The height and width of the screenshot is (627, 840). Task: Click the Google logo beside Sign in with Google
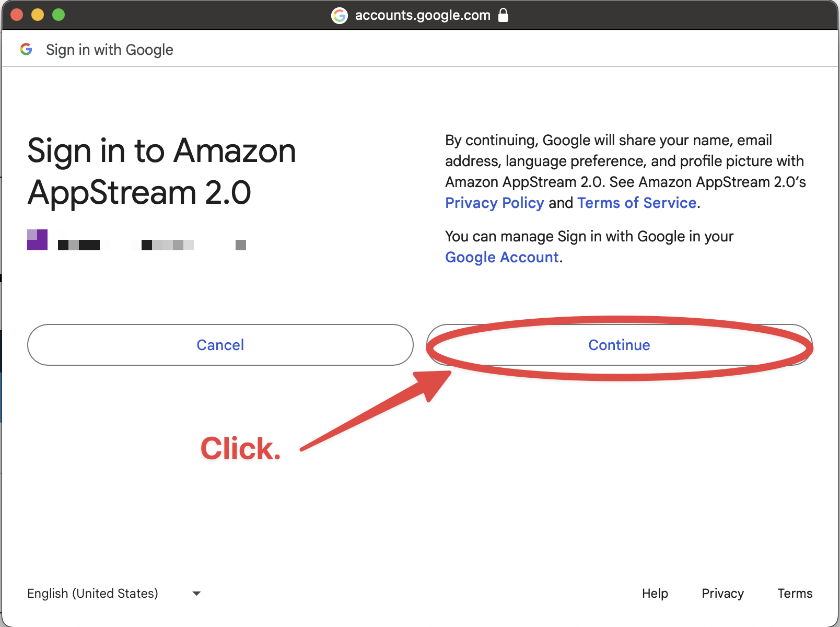26,49
